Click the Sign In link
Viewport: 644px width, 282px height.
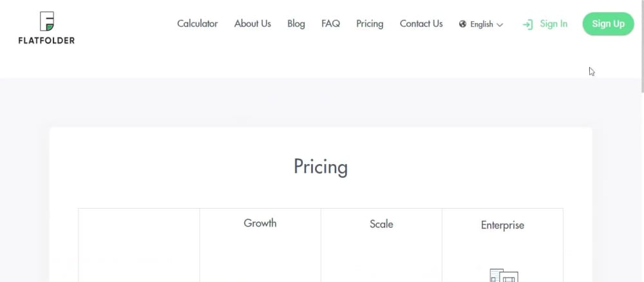click(554, 24)
